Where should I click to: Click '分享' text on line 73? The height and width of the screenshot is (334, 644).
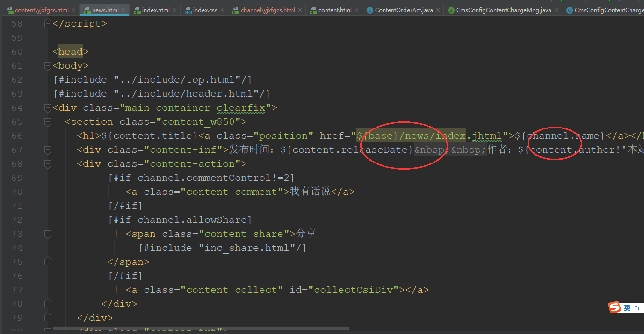click(306, 234)
